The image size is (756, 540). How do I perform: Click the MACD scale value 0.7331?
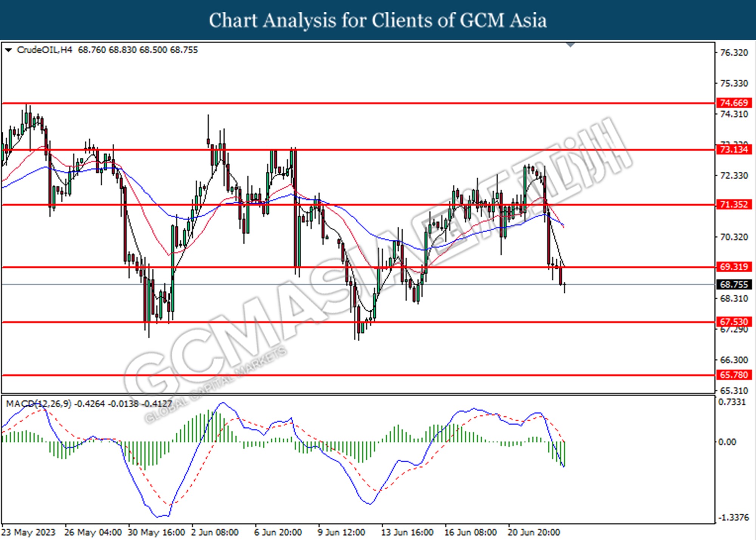coord(732,402)
